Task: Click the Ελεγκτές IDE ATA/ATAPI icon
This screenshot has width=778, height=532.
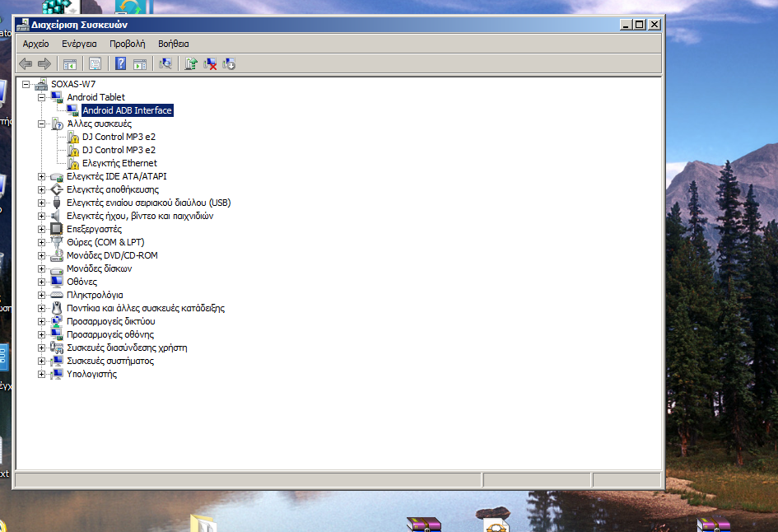Action: pos(57,177)
